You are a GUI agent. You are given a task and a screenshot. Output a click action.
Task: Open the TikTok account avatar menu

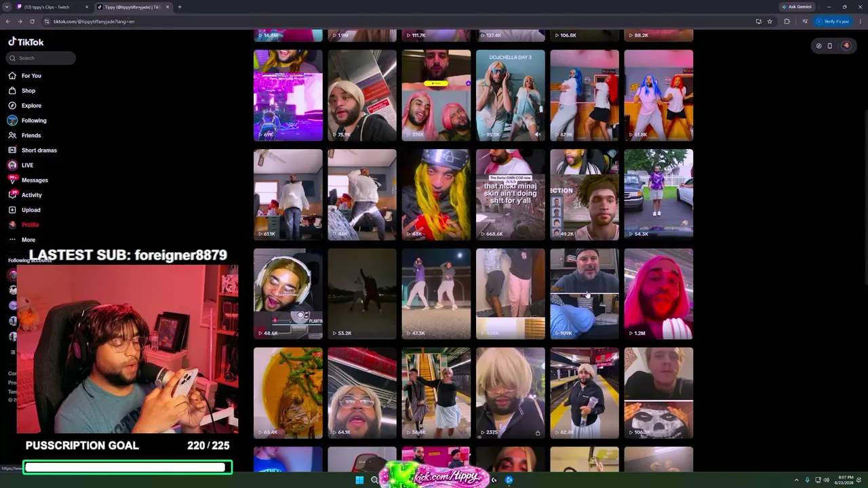(x=846, y=46)
